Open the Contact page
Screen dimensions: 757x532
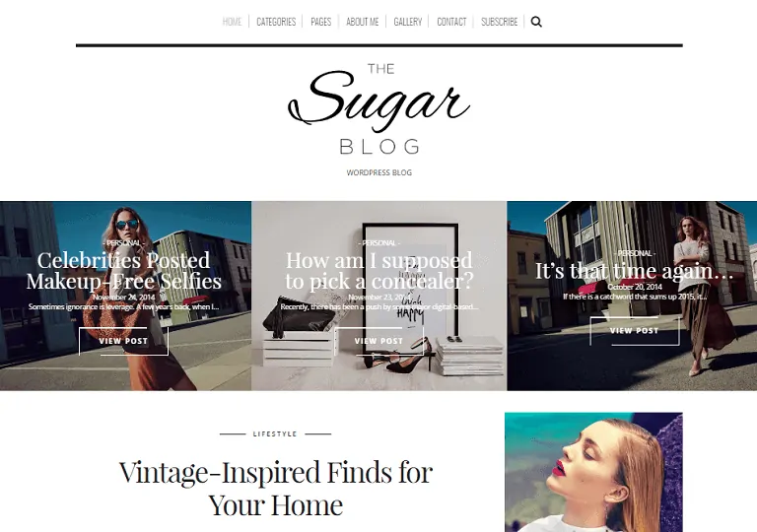coord(451,22)
